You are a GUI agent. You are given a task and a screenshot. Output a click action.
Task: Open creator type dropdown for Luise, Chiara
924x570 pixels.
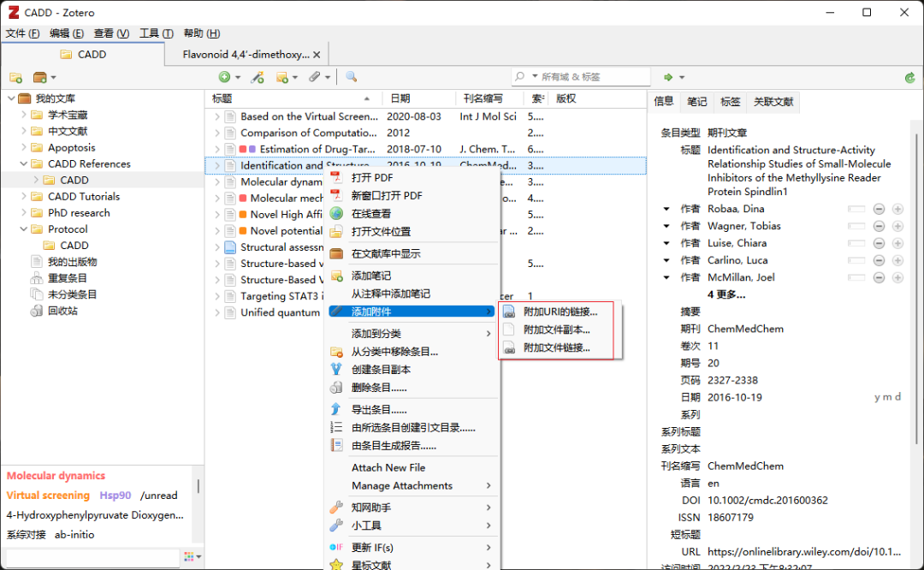point(666,243)
